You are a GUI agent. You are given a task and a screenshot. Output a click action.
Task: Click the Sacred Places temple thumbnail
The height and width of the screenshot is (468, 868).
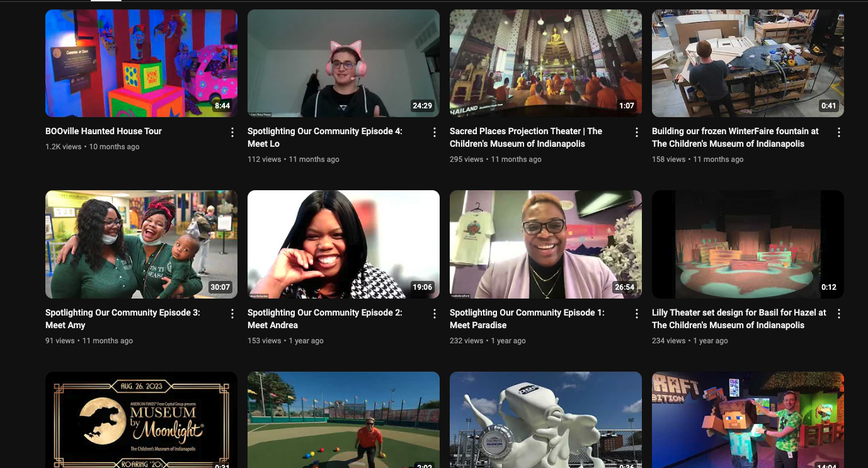click(x=545, y=63)
